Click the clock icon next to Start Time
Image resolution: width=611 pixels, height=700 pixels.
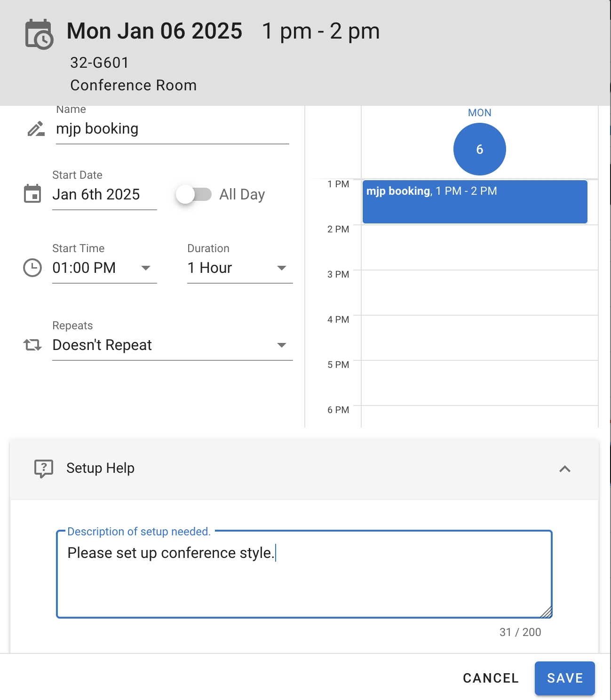[x=32, y=267]
